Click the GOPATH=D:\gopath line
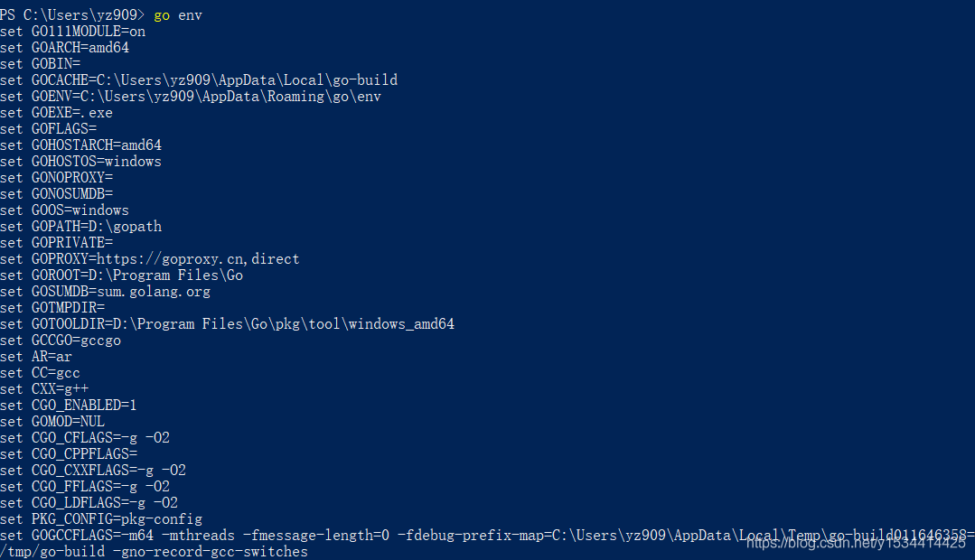The image size is (975, 560). click(x=80, y=227)
